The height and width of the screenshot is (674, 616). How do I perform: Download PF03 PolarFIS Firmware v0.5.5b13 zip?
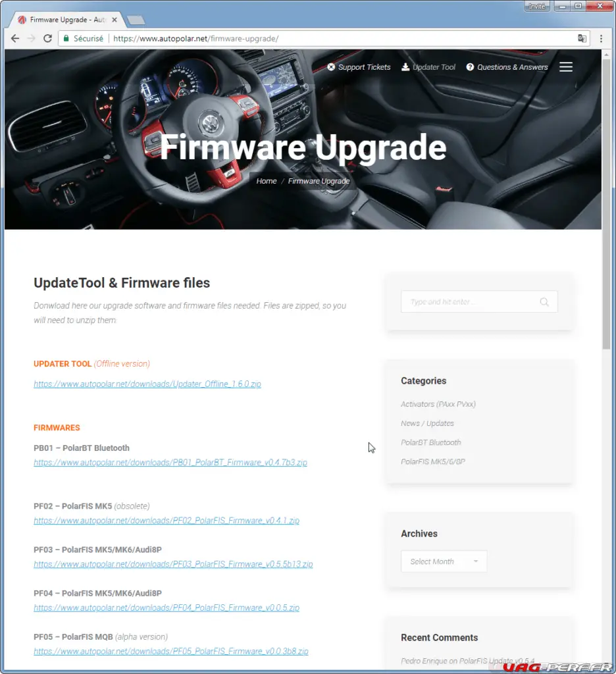pyautogui.click(x=173, y=564)
